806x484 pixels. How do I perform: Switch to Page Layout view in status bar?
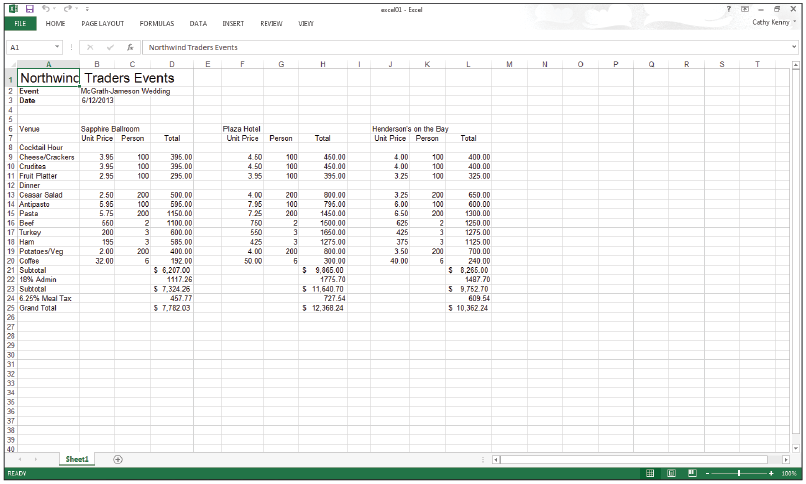(671, 473)
